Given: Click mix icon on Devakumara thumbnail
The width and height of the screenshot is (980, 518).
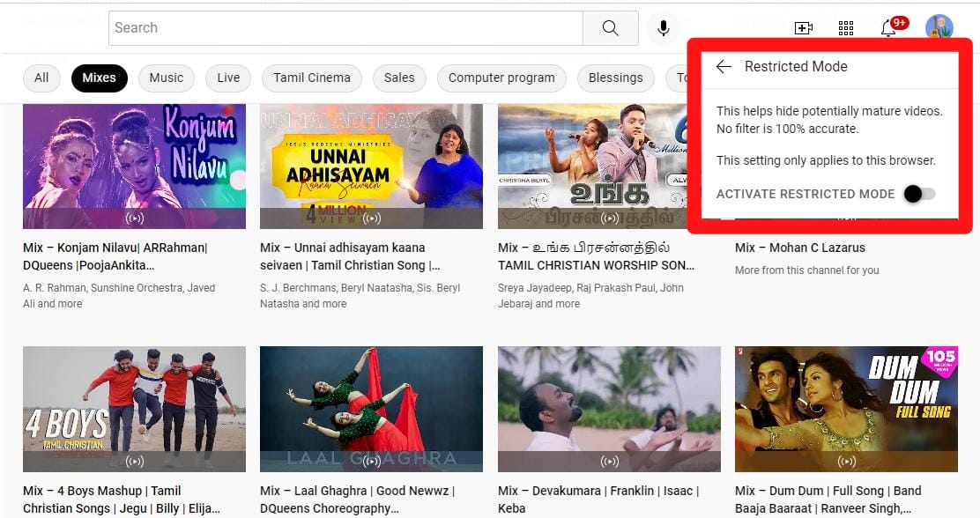Looking at the screenshot, I should 609,461.
